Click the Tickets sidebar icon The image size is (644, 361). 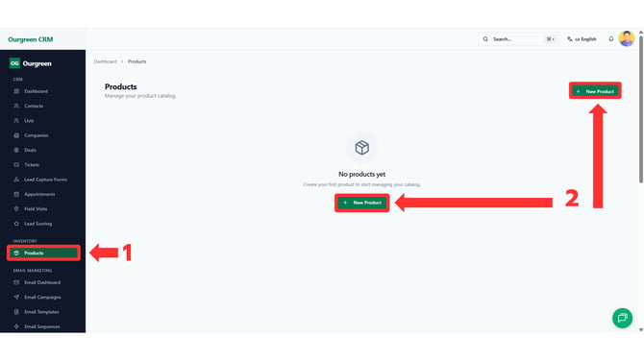click(x=16, y=165)
